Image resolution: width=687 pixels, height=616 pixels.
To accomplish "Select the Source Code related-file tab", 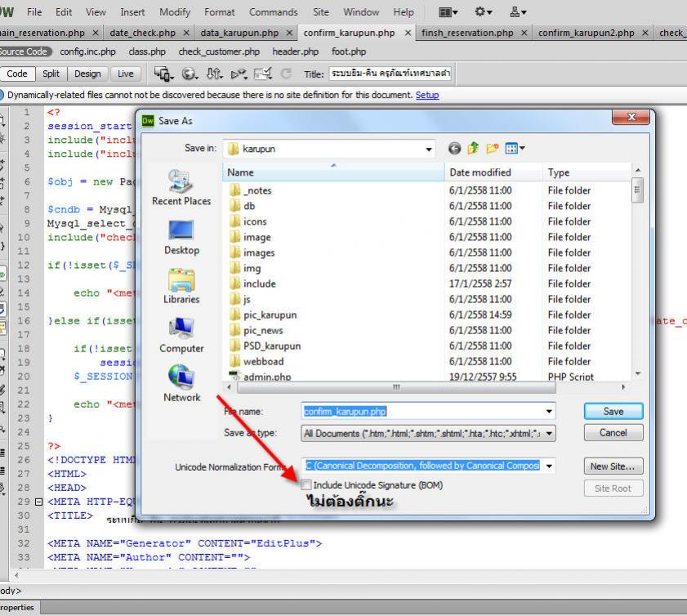I will tap(24, 51).
